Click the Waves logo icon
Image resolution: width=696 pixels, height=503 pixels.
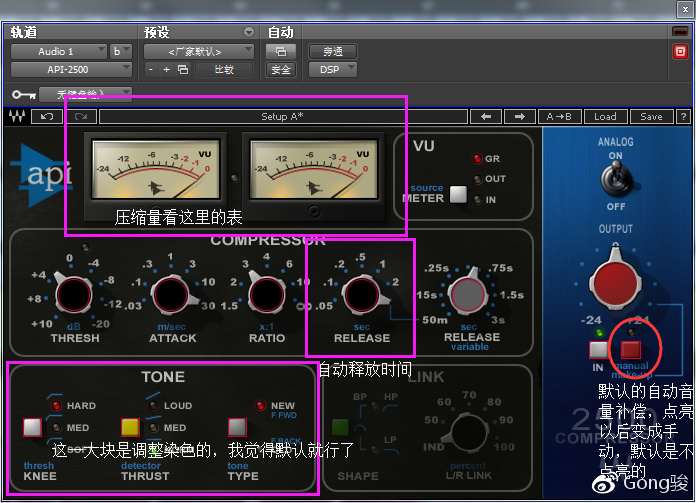pyautogui.click(x=17, y=117)
